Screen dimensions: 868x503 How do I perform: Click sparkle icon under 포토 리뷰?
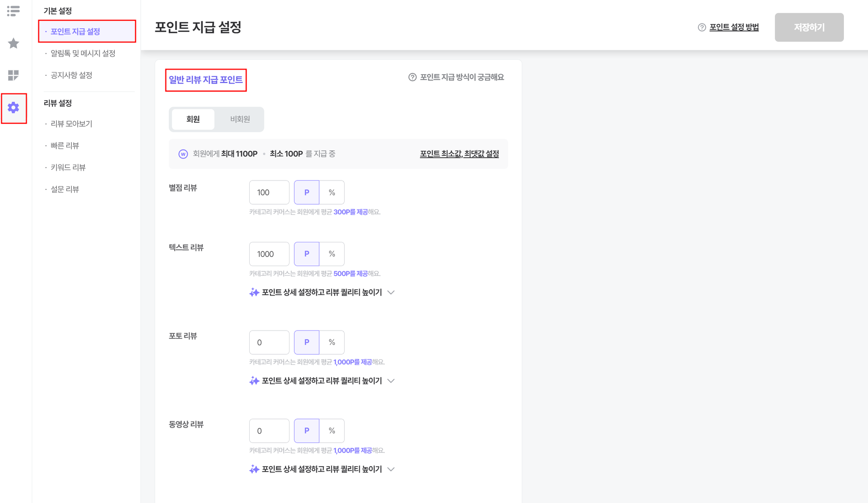pos(254,381)
